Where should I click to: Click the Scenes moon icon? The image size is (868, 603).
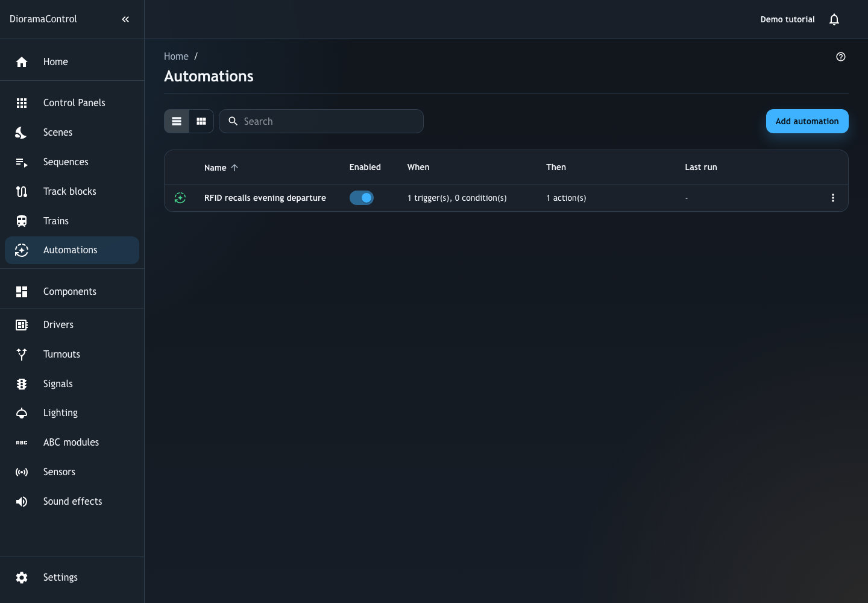click(22, 133)
